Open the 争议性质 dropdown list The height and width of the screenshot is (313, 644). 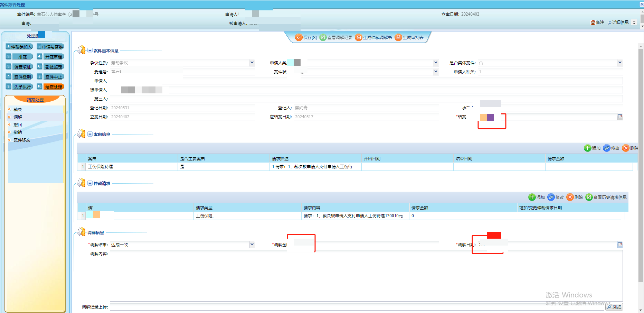[252, 63]
